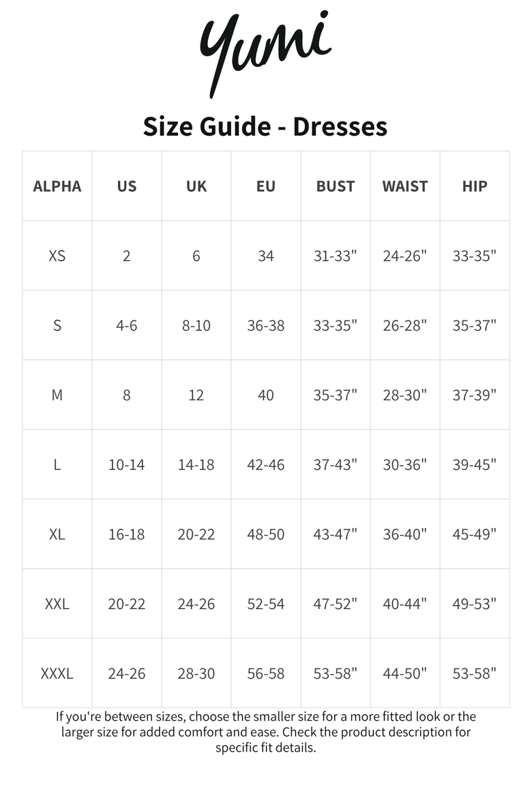532x798 pixels.
Task: Click the HIP column header
Action: pyautogui.click(x=475, y=186)
